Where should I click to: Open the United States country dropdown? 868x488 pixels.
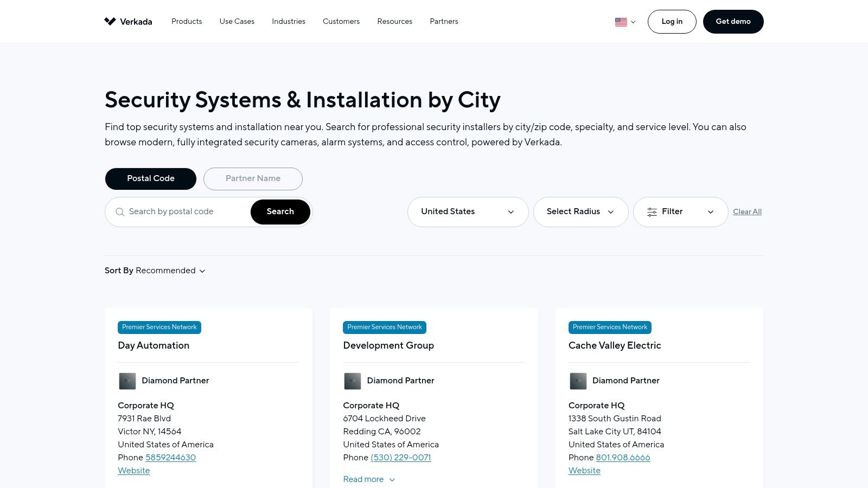[x=468, y=212]
